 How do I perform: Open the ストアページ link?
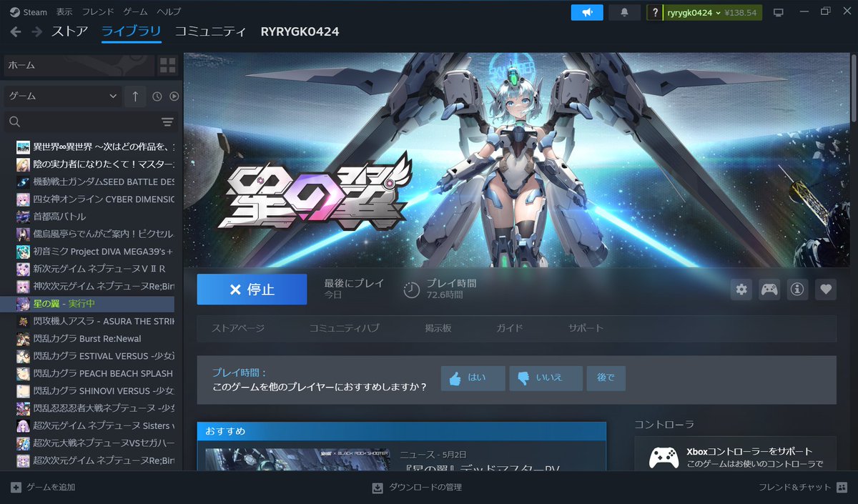coord(238,328)
